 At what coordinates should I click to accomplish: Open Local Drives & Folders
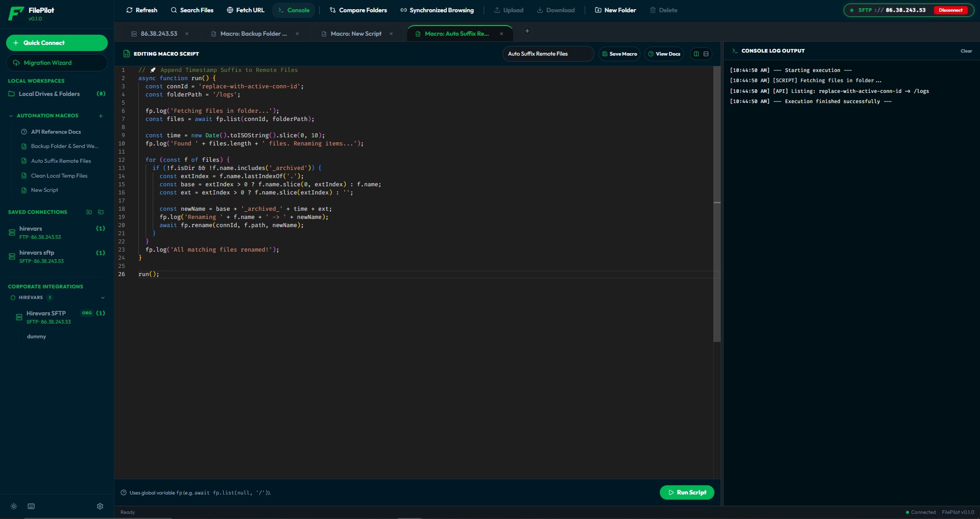[57, 94]
